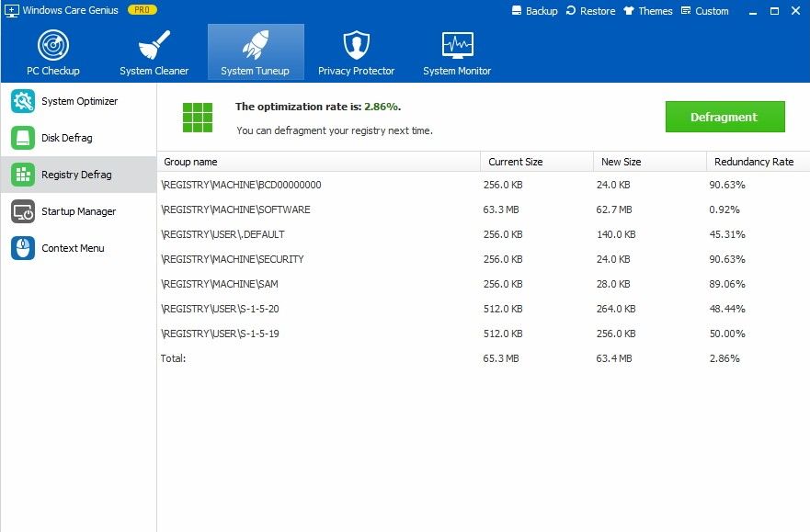Click the 2.86% optimization rate in heading
The image size is (810, 532).
(382, 107)
